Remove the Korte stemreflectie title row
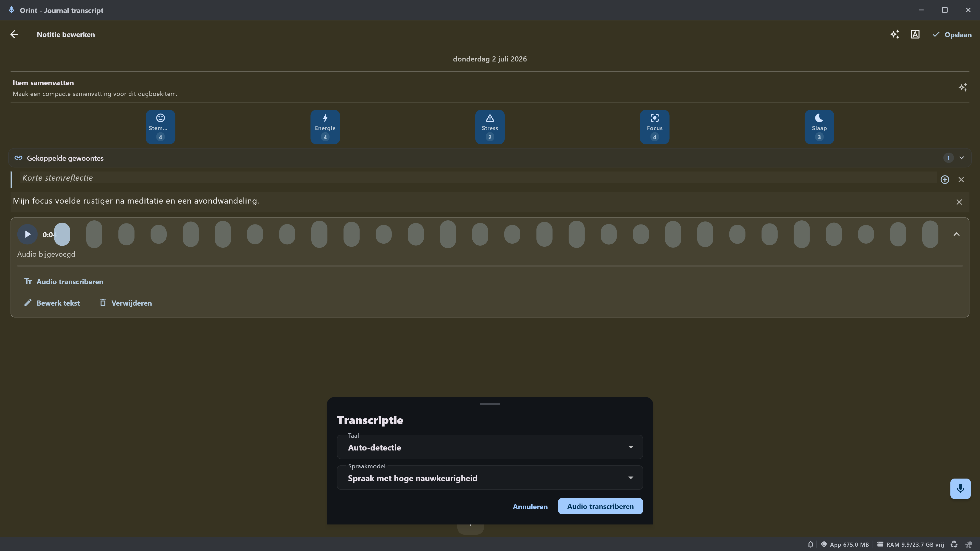The height and width of the screenshot is (551, 980). coord(961,180)
